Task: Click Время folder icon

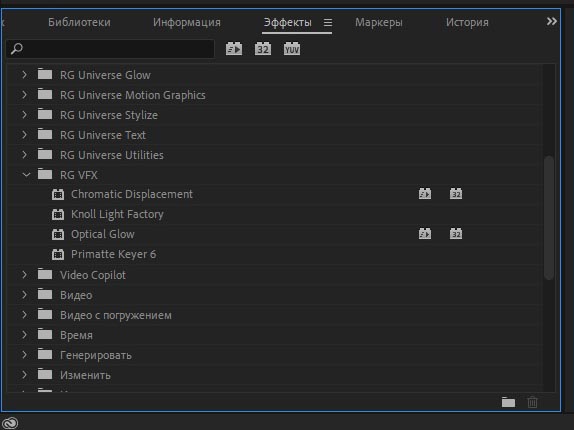Action: (45, 334)
